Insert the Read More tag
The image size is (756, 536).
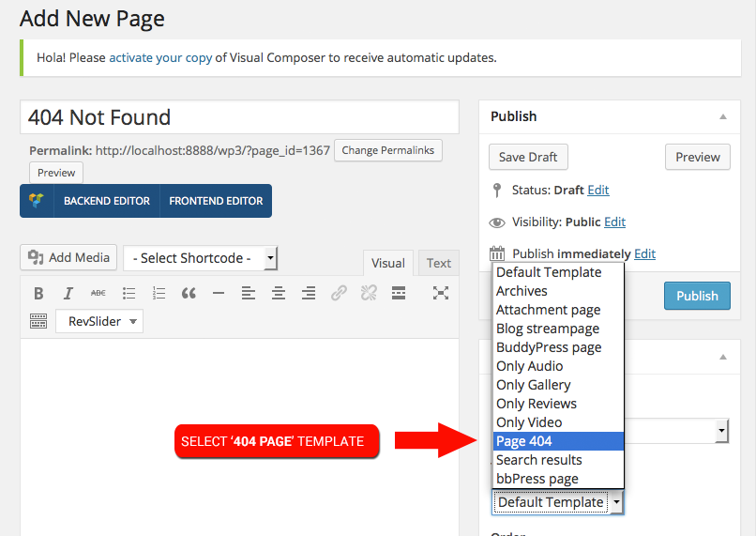click(399, 293)
